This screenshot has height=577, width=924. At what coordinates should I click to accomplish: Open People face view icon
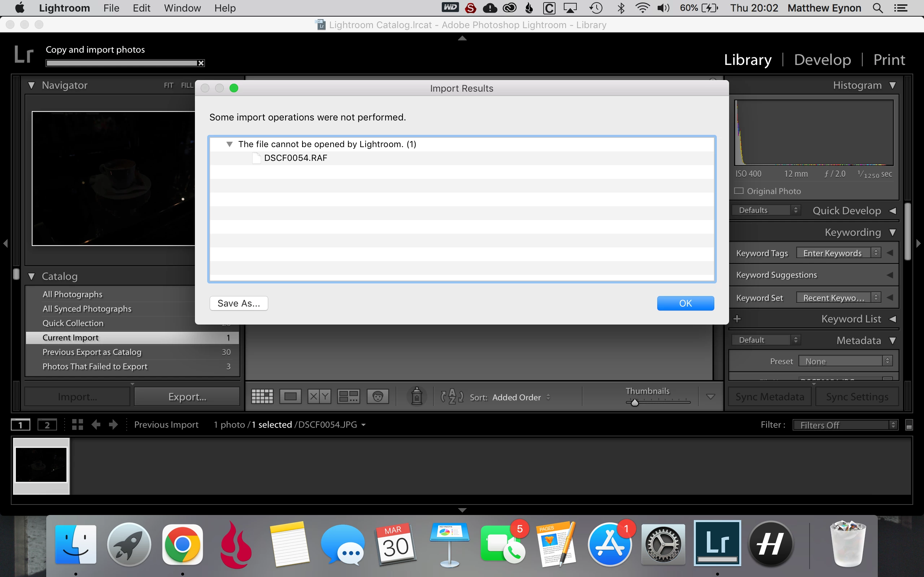pyautogui.click(x=378, y=396)
